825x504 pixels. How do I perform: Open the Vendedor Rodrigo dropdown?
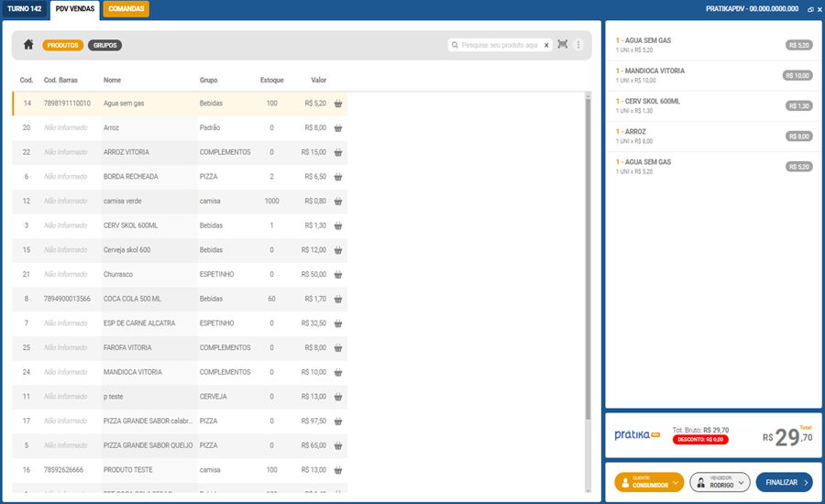coord(720,482)
